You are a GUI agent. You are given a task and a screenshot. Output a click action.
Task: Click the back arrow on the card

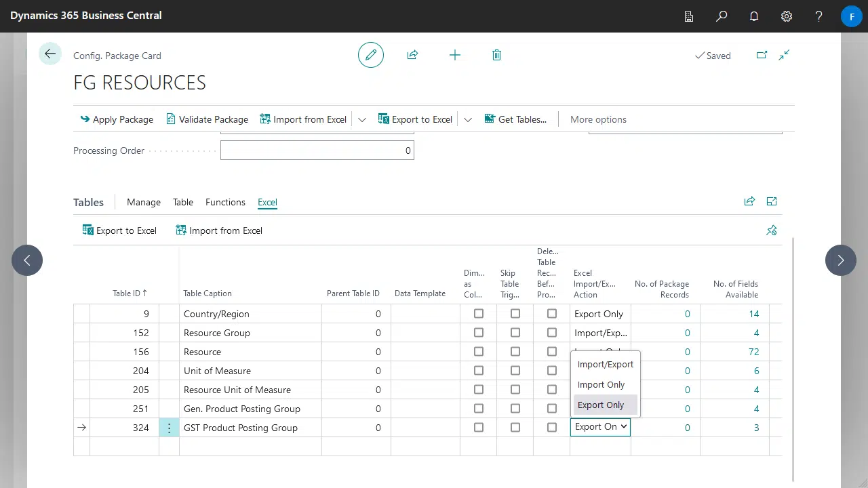pos(50,54)
